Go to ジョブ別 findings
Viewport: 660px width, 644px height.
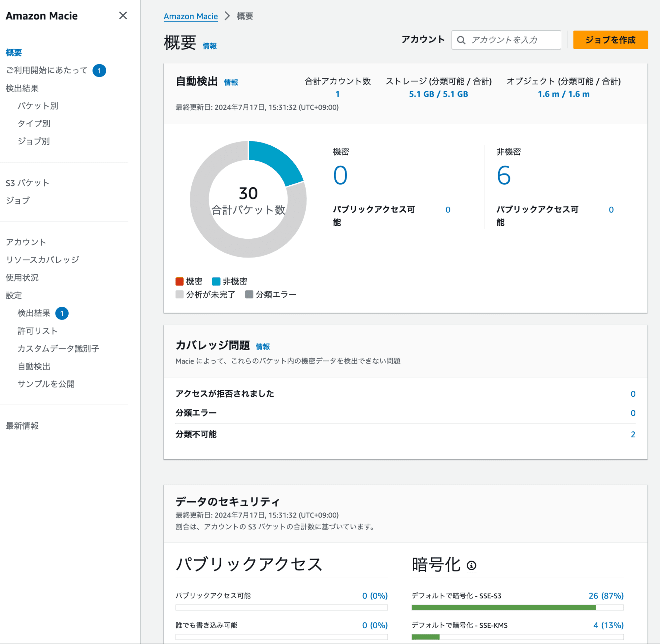coord(34,141)
